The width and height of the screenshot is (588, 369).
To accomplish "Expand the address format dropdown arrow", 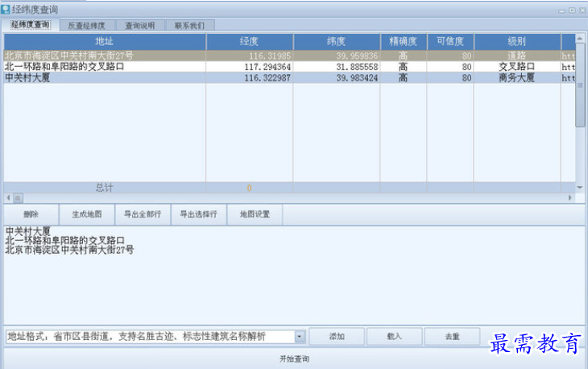I will point(300,337).
